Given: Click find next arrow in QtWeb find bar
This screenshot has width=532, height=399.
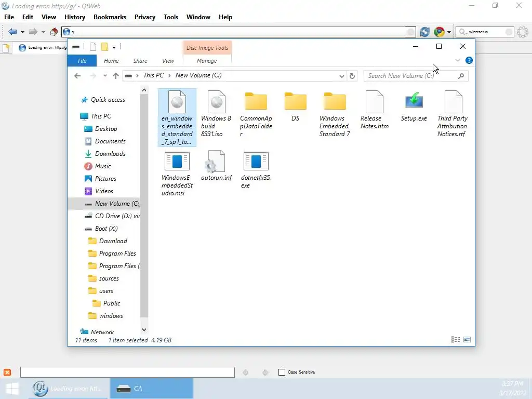Looking at the screenshot, I should tap(265, 372).
